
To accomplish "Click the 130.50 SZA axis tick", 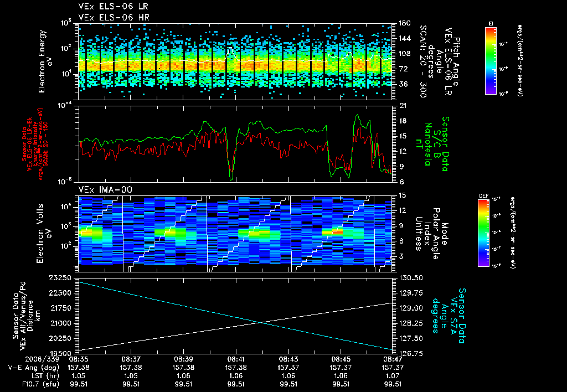I will point(411,278).
